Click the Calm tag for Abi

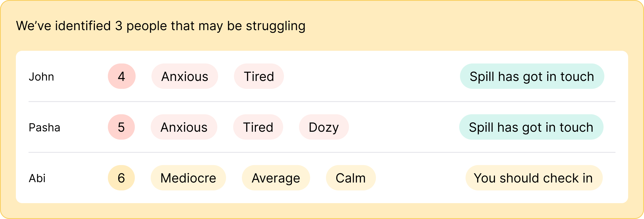click(x=351, y=178)
